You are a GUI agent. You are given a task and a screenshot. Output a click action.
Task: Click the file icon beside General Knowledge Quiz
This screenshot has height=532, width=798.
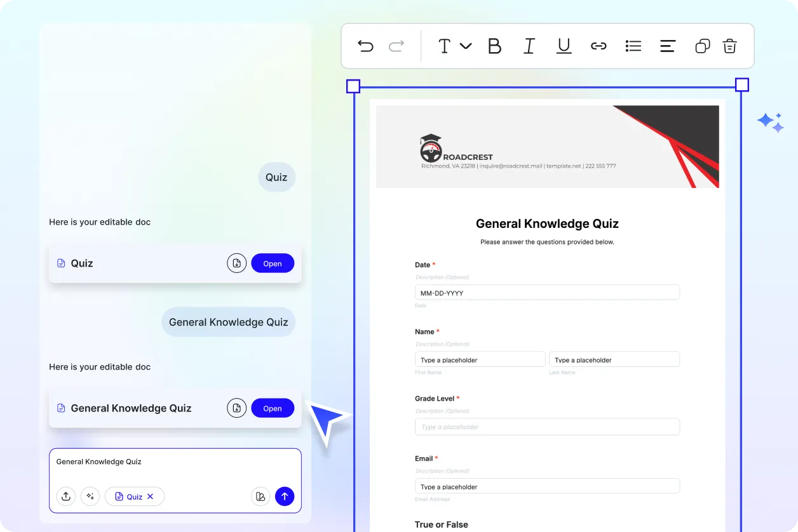click(61, 408)
